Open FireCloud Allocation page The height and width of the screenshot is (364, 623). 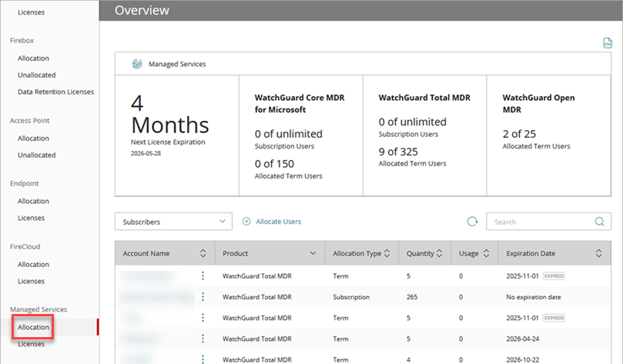(x=33, y=265)
